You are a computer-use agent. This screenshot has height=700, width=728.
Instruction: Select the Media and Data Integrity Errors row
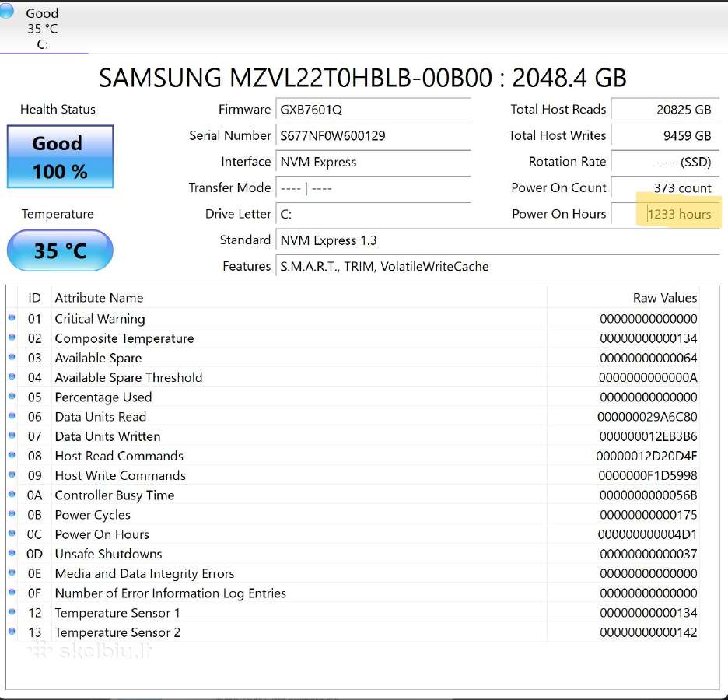point(353,574)
